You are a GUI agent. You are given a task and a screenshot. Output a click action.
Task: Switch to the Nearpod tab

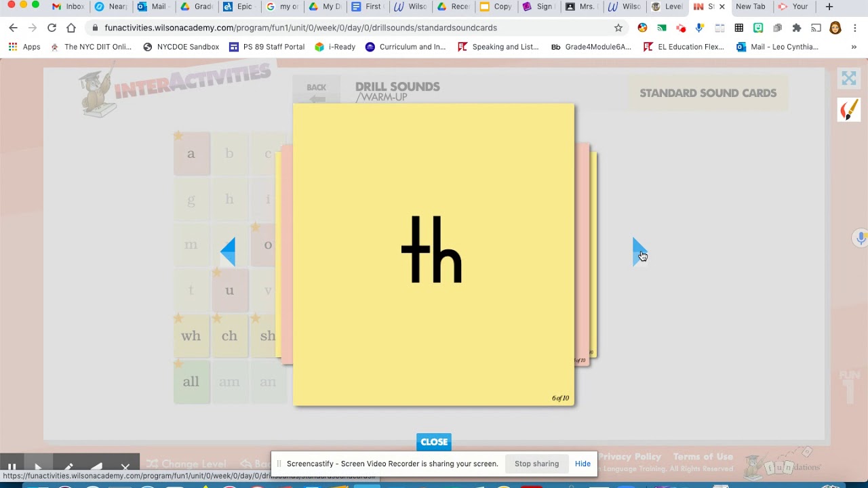pos(111,7)
